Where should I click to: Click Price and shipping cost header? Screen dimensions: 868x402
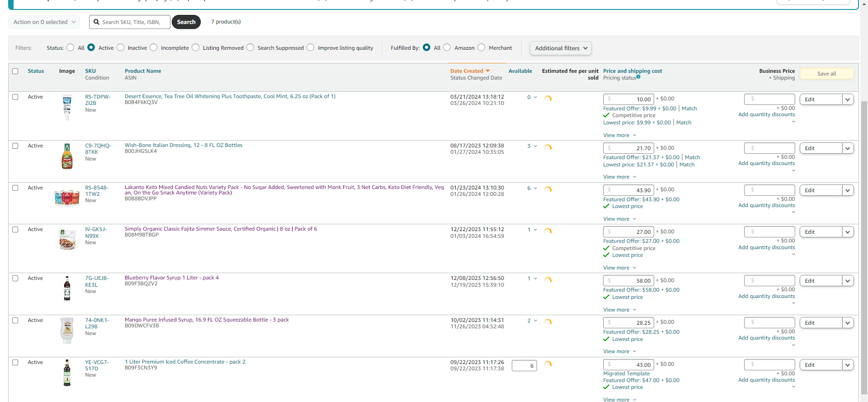tap(632, 71)
